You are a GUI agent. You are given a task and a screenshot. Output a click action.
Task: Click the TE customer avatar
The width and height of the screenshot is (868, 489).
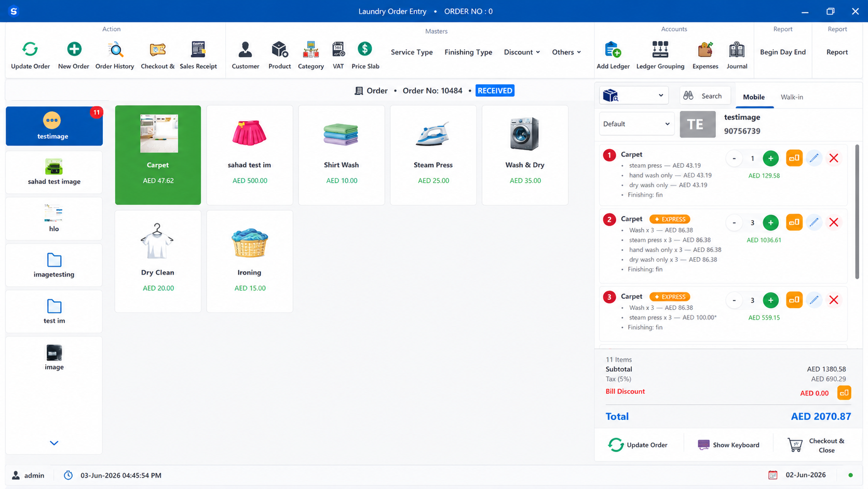point(697,124)
